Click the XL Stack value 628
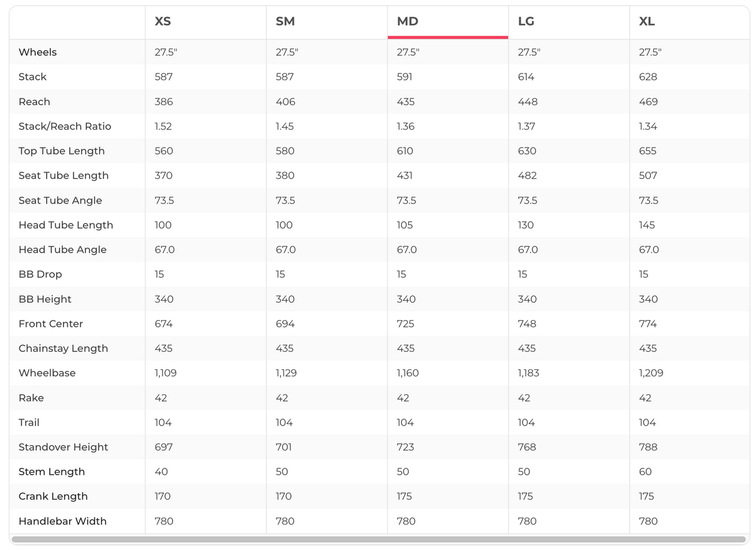This screenshot has width=756, height=550. [648, 77]
